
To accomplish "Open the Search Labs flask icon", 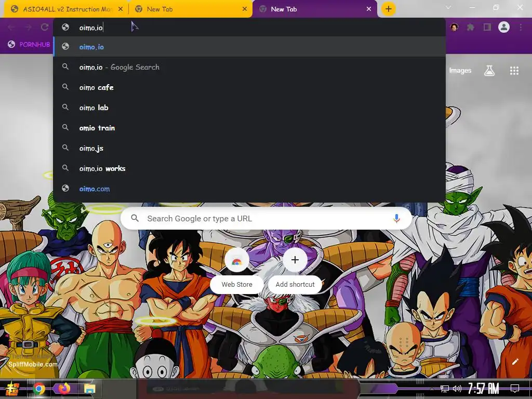I will pyautogui.click(x=489, y=71).
